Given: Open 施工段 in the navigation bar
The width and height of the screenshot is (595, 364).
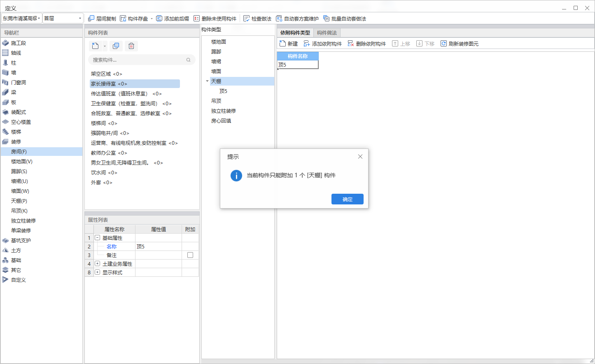Looking at the screenshot, I should 19,43.
